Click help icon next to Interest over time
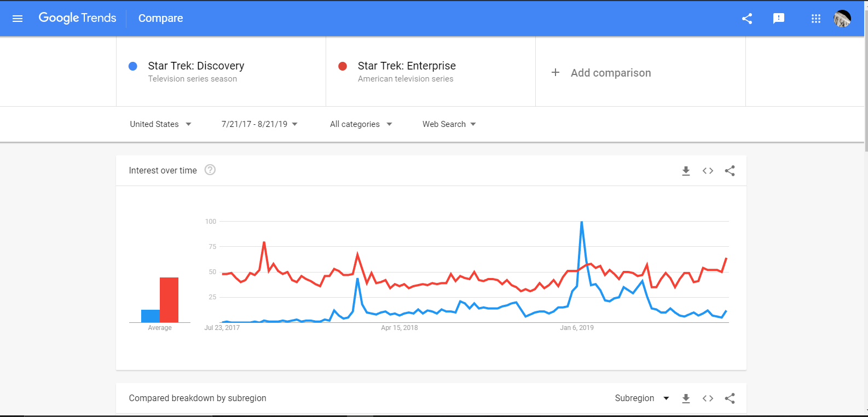The width and height of the screenshot is (868, 417). [x=210, y=170]
